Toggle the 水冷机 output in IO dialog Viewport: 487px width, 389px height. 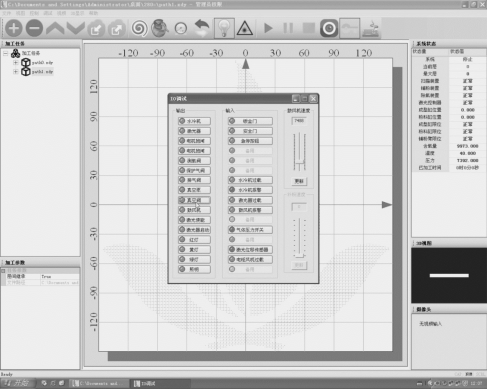pos(194,121)
